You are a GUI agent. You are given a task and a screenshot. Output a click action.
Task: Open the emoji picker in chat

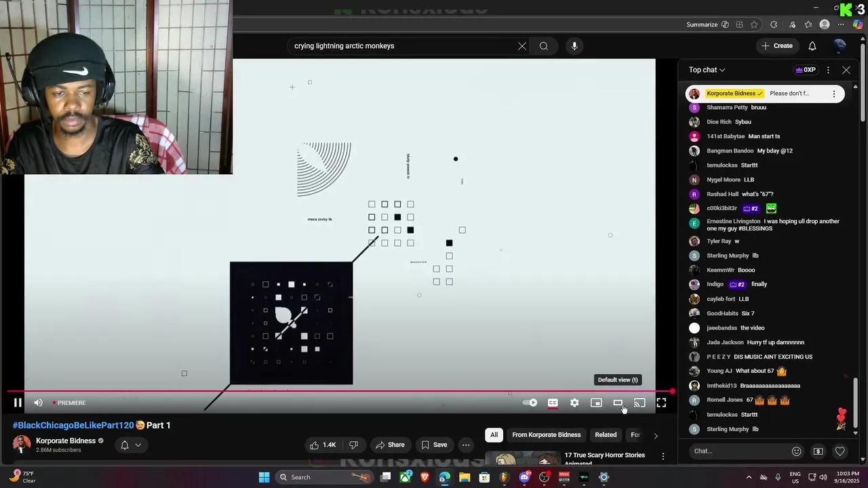797,451
